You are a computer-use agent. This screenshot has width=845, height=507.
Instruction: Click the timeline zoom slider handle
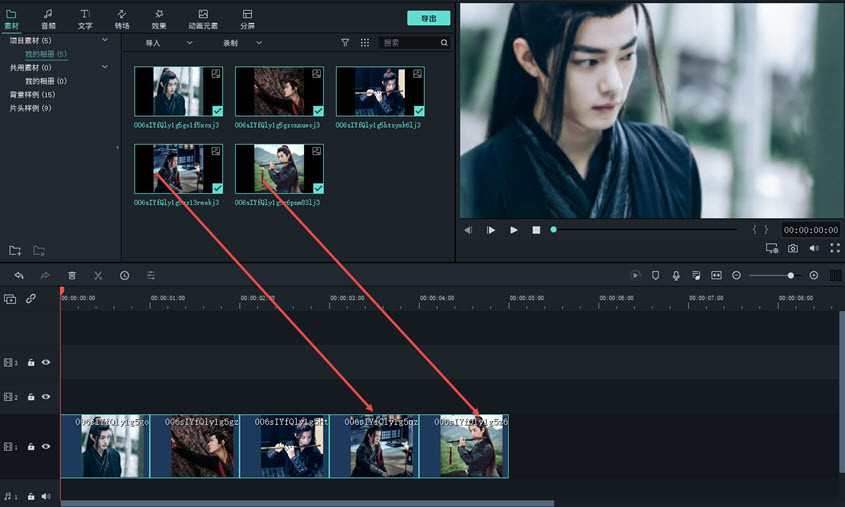791,275
